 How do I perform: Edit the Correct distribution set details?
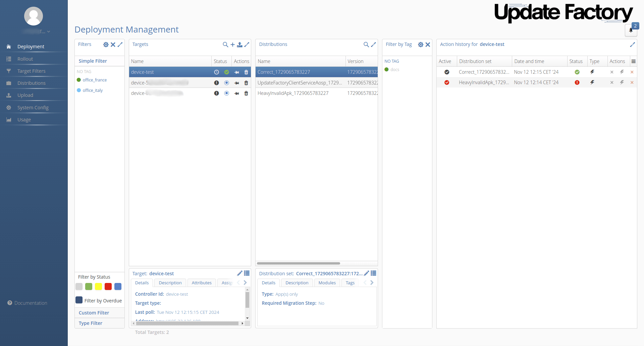click(x=366, y=273)
